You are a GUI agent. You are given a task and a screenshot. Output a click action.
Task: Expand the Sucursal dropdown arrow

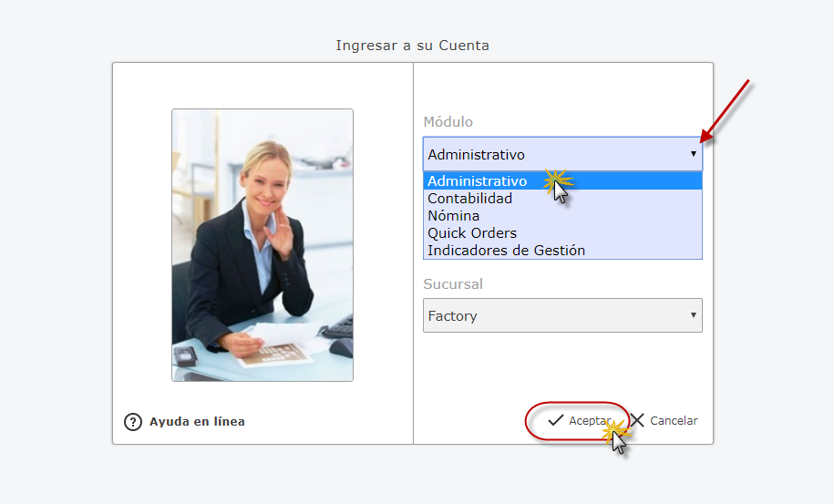[693, 315]
